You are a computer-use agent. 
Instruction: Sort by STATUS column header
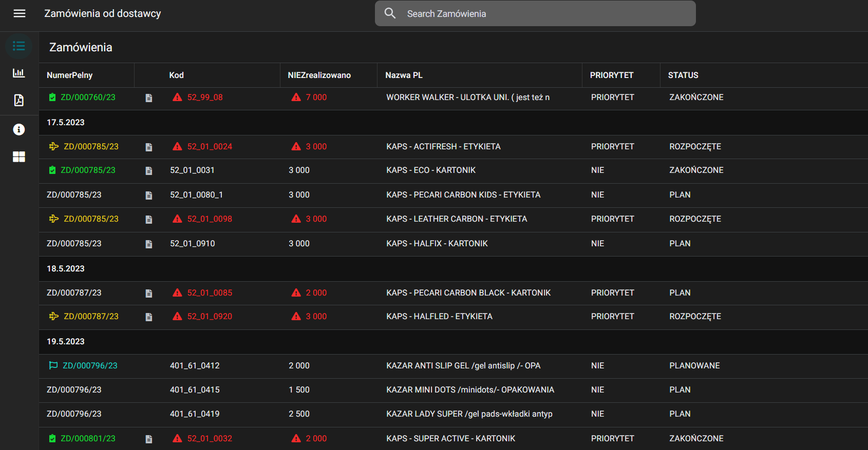683,75
